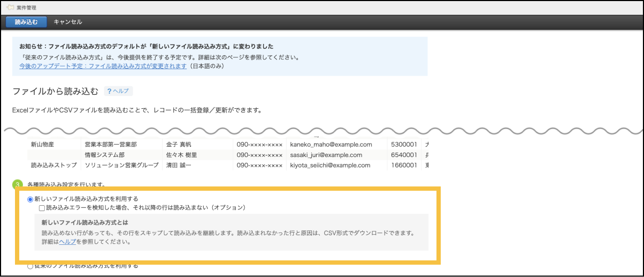Select the 情報システム部 cell
The image size is (644, 277).
tap(104, 155)
